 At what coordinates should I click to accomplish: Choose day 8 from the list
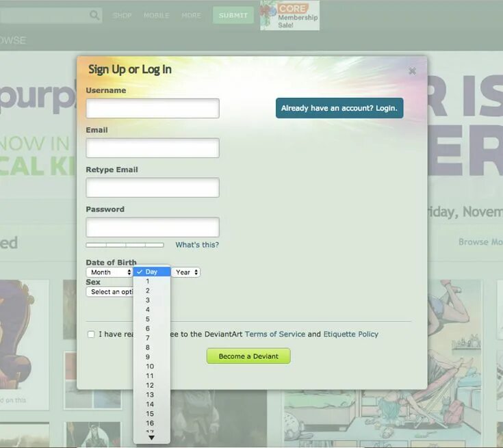point(152,347)
